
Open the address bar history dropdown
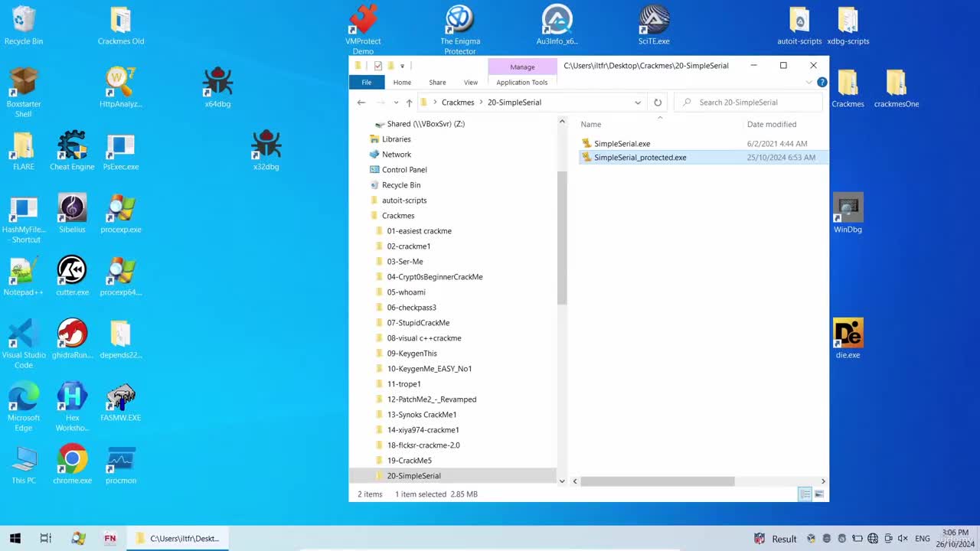pyautogui.click(x=637, y=103)
